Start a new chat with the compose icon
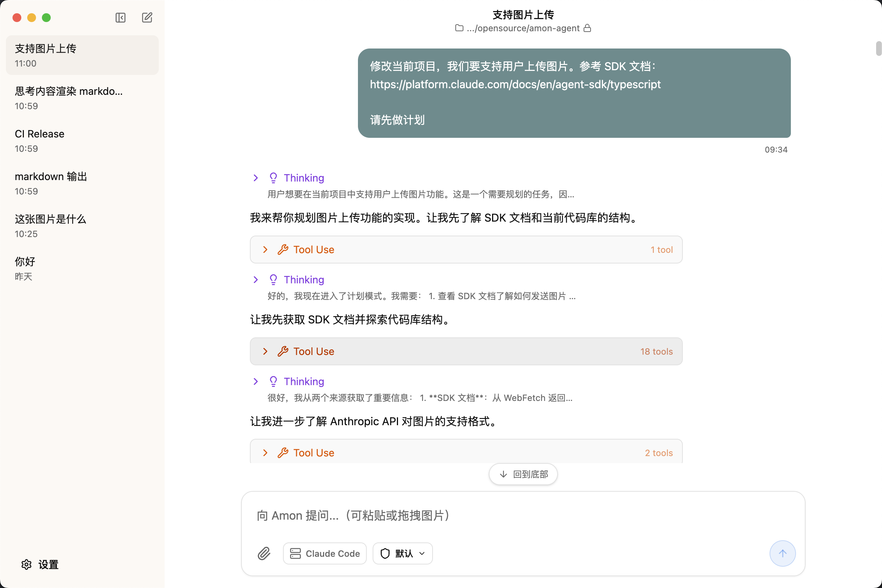This screenshot has width=882, height=588. pyautogui.click(x=147, y=17)
